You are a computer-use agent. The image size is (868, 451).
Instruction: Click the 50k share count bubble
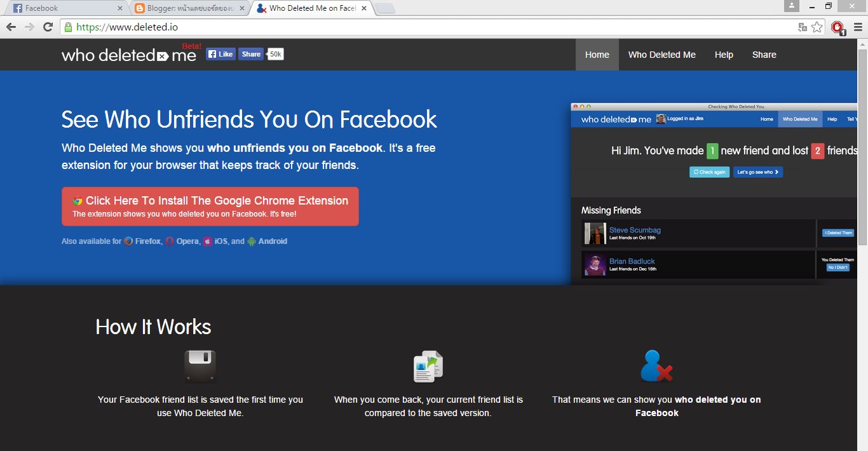[x=275, y=54]
